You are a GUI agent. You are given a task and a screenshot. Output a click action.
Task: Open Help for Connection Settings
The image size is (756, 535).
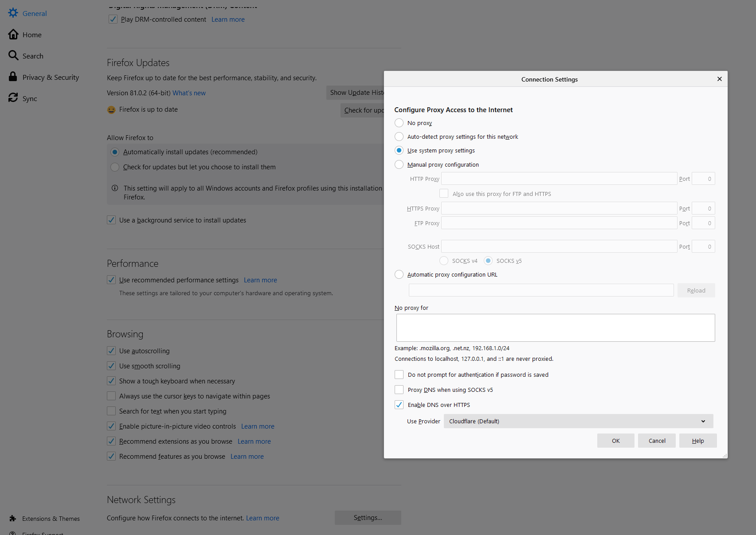[x=697, y=441]
